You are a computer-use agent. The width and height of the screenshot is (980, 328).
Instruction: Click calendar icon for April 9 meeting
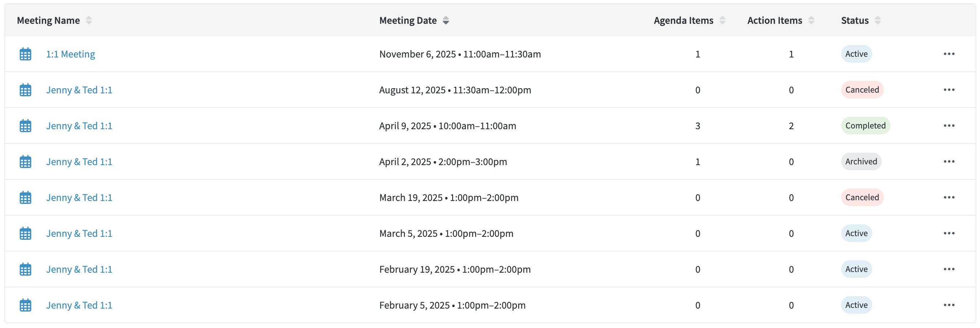26,126
